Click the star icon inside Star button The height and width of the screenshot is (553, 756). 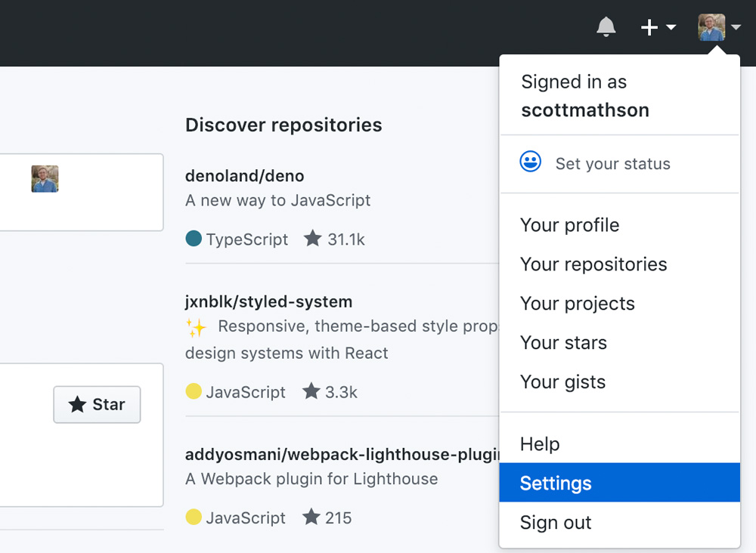pos(77,405)
